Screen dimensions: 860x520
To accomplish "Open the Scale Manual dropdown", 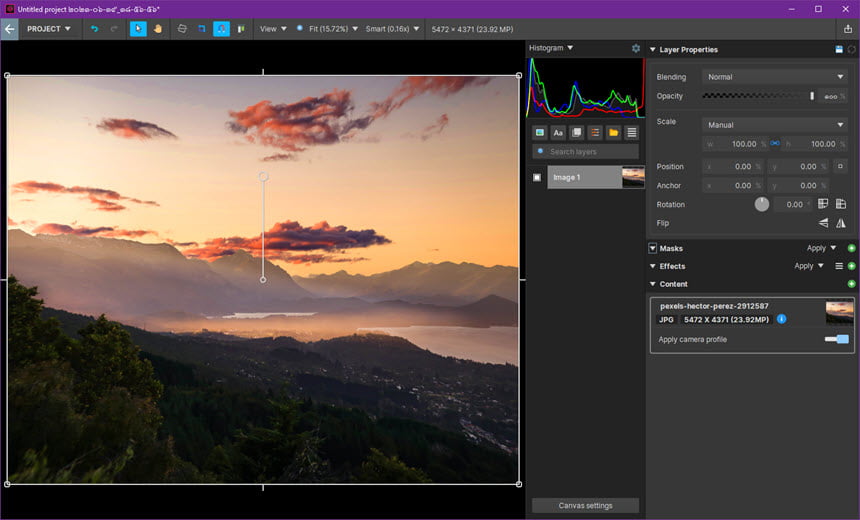I will pyautogui.click(x=775, y=125).
